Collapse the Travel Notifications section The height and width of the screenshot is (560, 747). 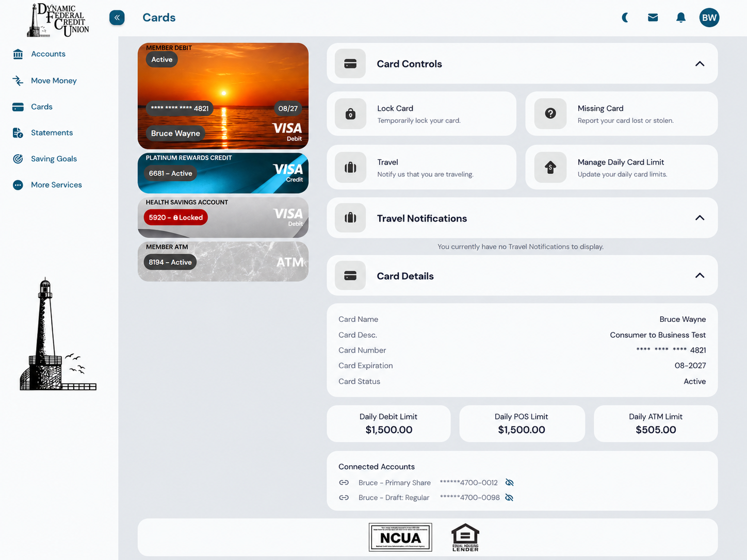(x=700, y=218)
